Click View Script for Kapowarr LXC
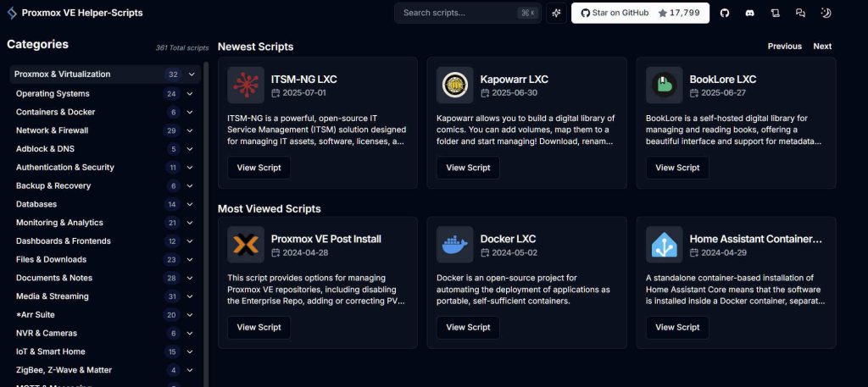Viewport: 868px width, 387px height. (x=468, y=168)
